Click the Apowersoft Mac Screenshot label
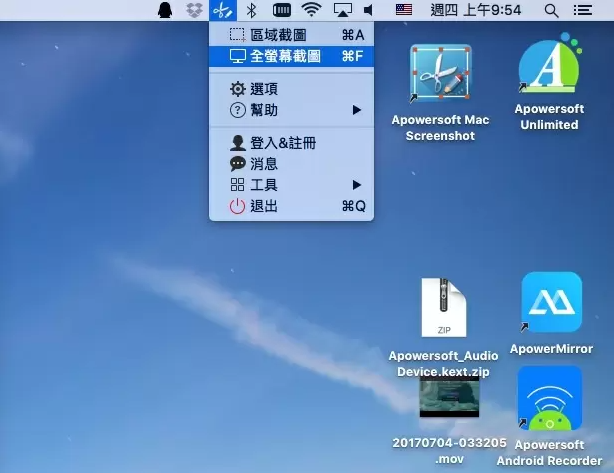This screenshot has height=473, width=614. coord(440,128)
